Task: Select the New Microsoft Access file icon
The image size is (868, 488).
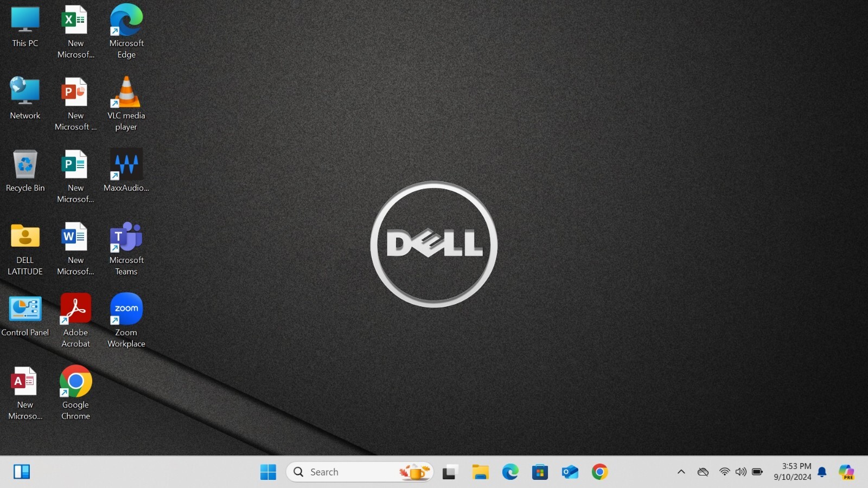Action: tap(25, 394)
